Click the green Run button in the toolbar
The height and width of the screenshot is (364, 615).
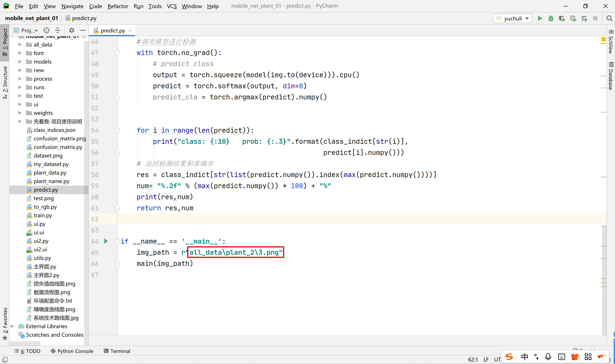(x=540, y=18)
